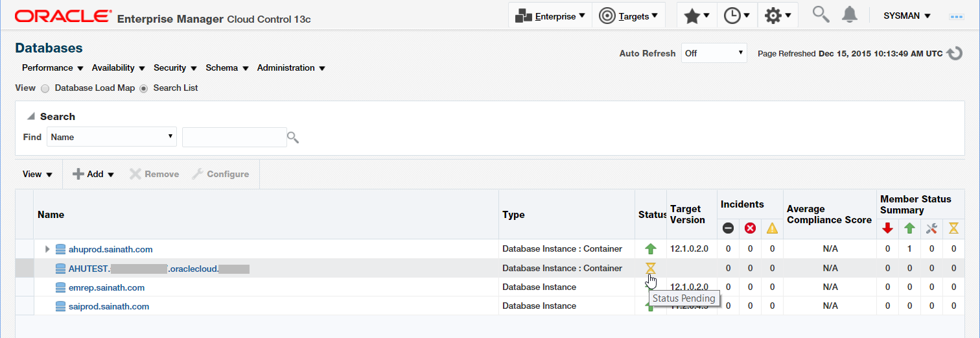Viewport: 980px width, 338px height.
Task: Click target version 12.1.0.2.0 for ahuprod
Action: coord(689,249)
